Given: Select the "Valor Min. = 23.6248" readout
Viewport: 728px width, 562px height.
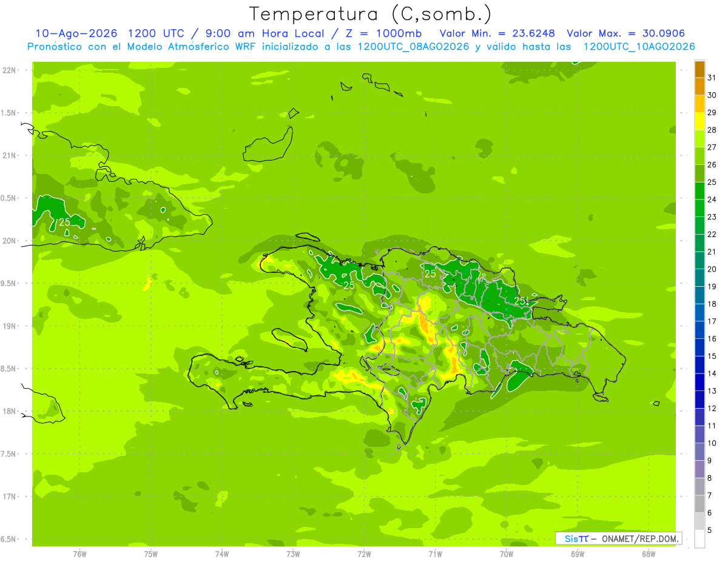Looking at the screenshot, I should (x=497, y=33).
